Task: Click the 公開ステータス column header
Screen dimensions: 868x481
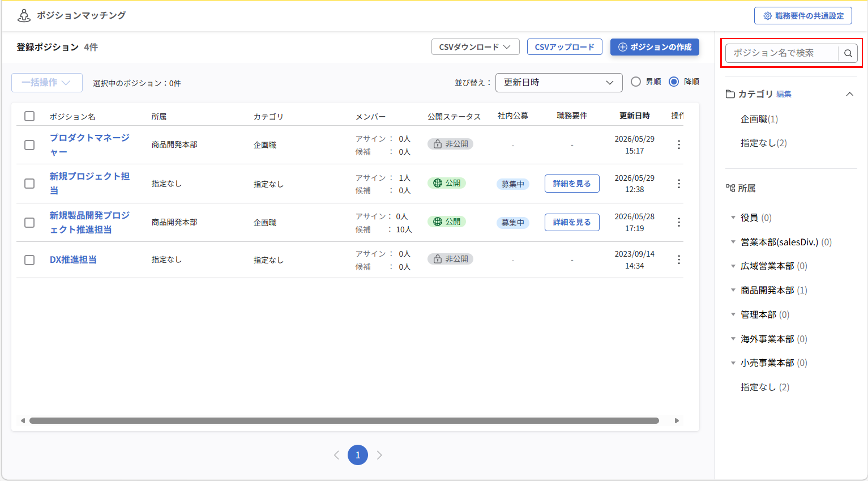Action: (454, 117)
